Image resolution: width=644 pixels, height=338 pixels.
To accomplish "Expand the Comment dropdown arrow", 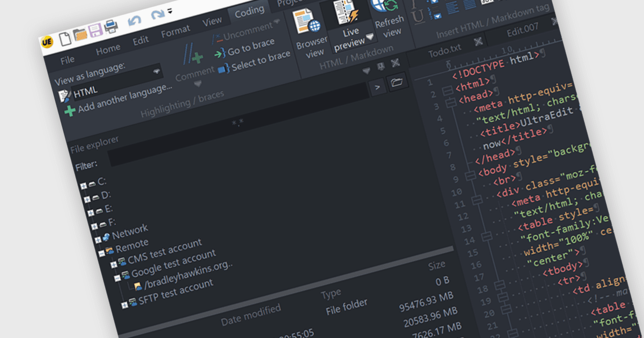I will [197, 84].
